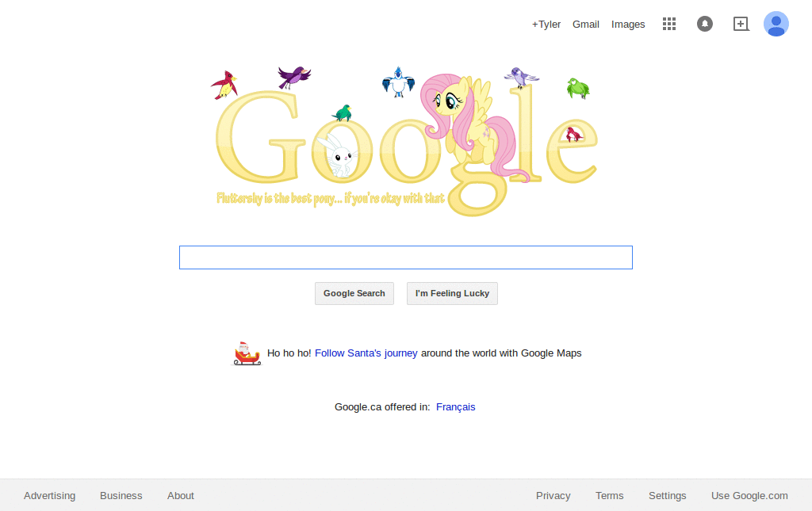812x511 pixels.
Task: Open the Advertising footer link
Action: 50,495
